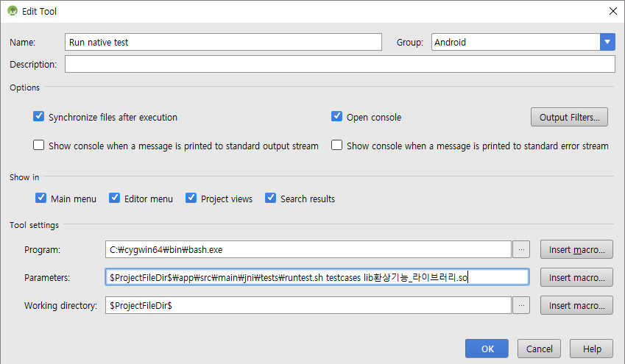Close the Edit Tool dialog window
Viewport: 625px width, 364px height.
click(612, 11)
